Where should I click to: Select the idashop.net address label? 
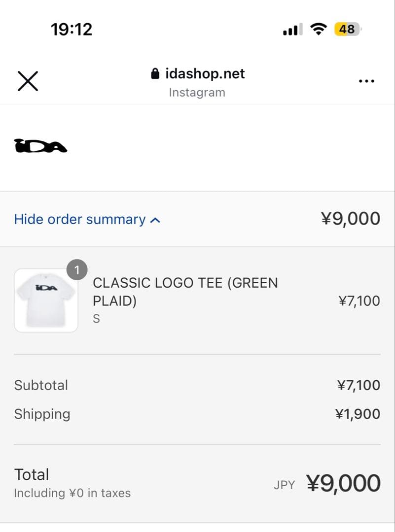(x=205, y=73)
